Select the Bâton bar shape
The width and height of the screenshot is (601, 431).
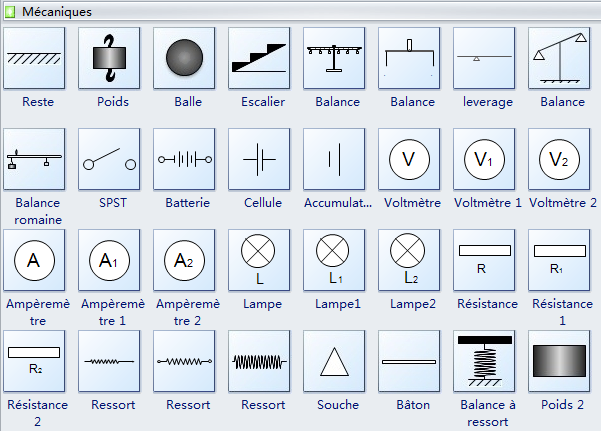coord(409,361)
